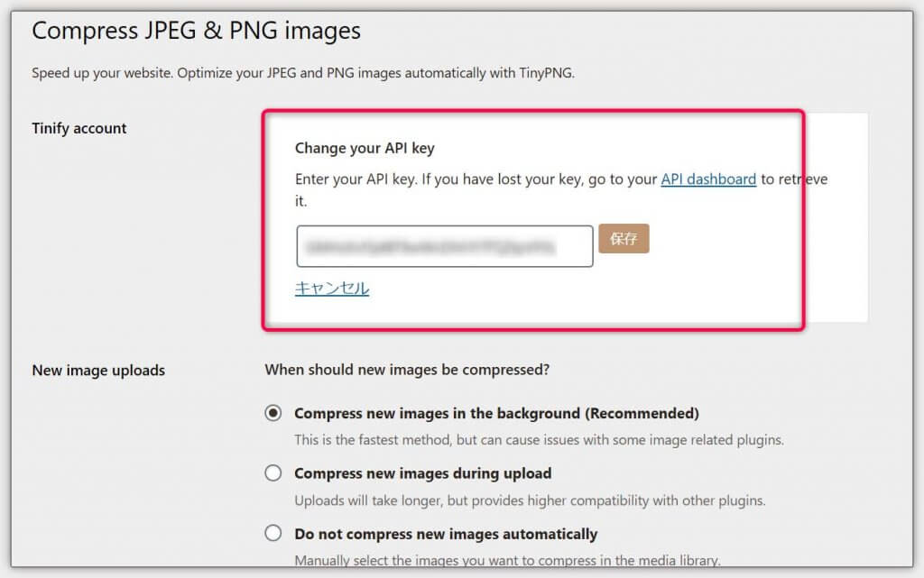Click the "When should new images be compressed?" question
This screenshot has height=578, width=924.
click(x=408, y=369)
